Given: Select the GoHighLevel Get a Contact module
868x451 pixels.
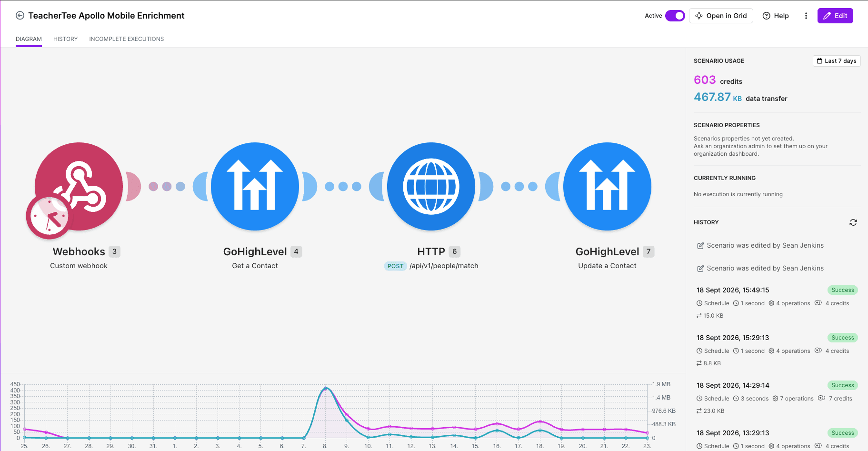Looking at the screenshot, I should [255, 186].
